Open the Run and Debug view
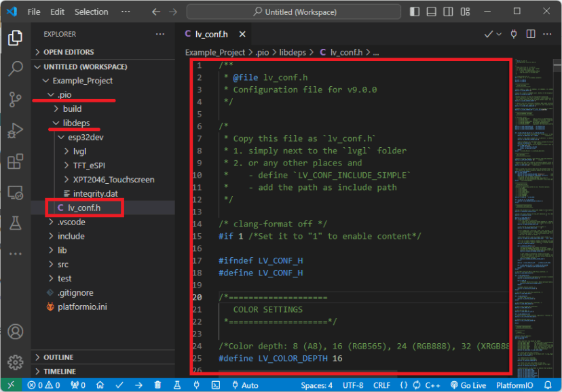Screen dimensions: 562x392 [15, 130]
